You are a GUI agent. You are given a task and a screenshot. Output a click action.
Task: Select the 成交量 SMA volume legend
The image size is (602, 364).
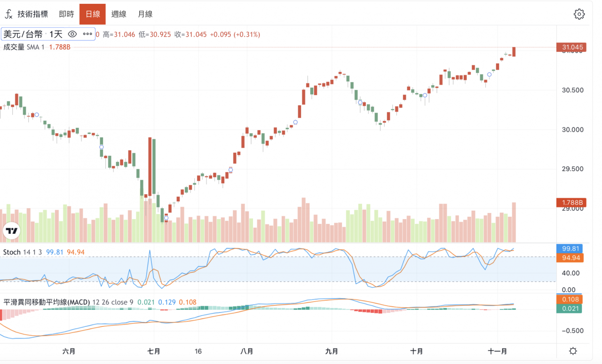[24, 47]
